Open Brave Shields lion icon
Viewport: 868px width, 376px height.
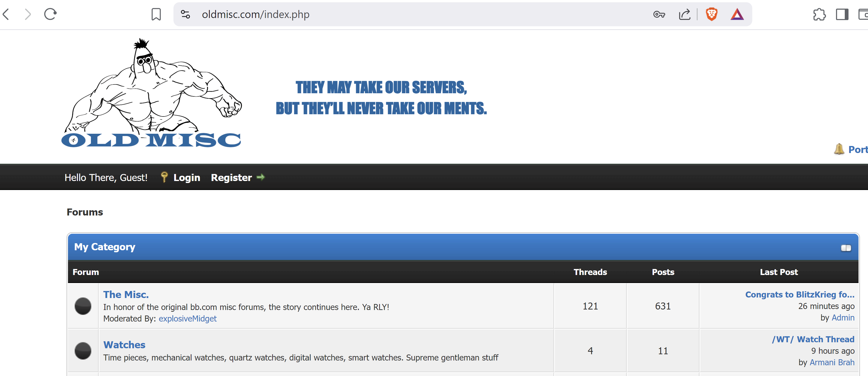click(x=711, y=14)
